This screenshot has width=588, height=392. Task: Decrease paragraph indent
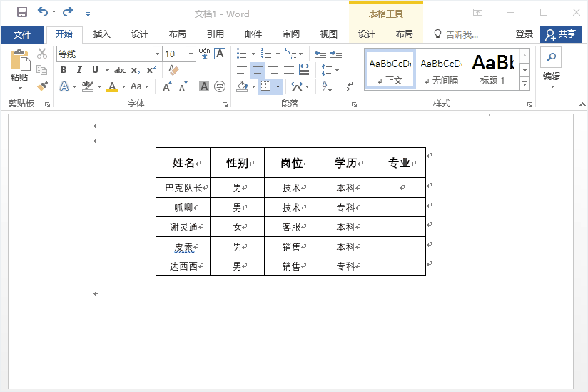320,54
